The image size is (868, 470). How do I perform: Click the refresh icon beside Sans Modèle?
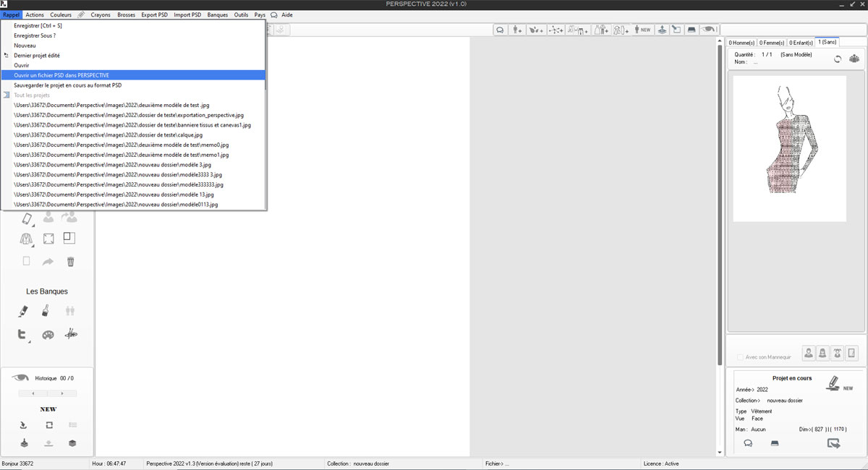(838, 60)
